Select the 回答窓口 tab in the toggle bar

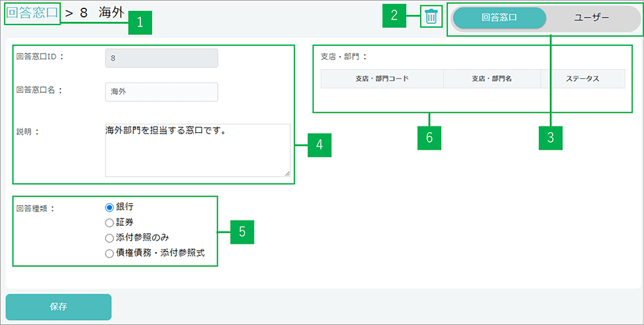pos(499,18)
